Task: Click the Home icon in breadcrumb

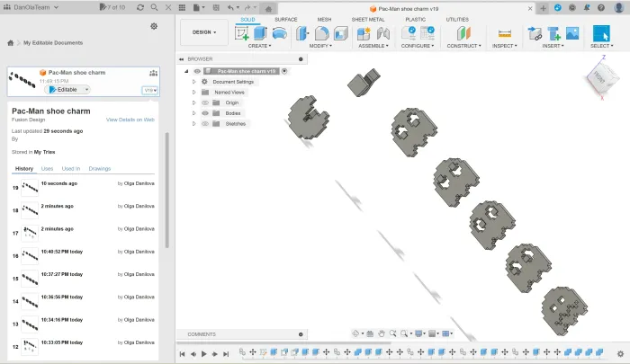Action: tap(11, 42)
